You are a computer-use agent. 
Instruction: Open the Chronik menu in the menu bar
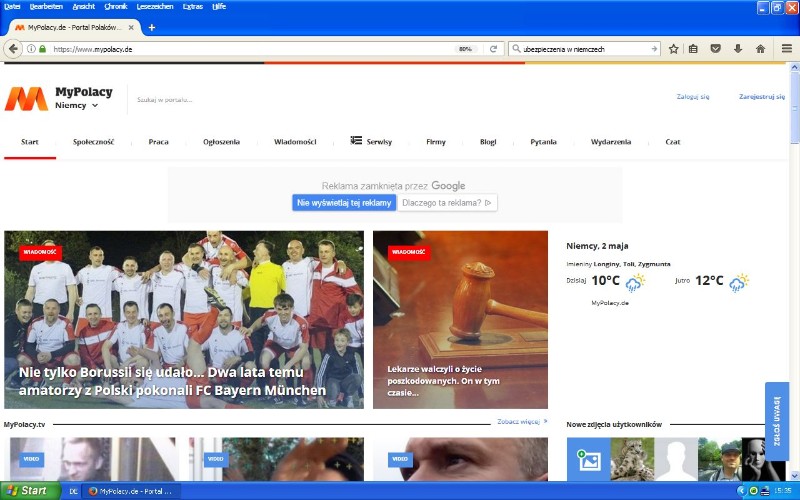(x=115, y=6)
